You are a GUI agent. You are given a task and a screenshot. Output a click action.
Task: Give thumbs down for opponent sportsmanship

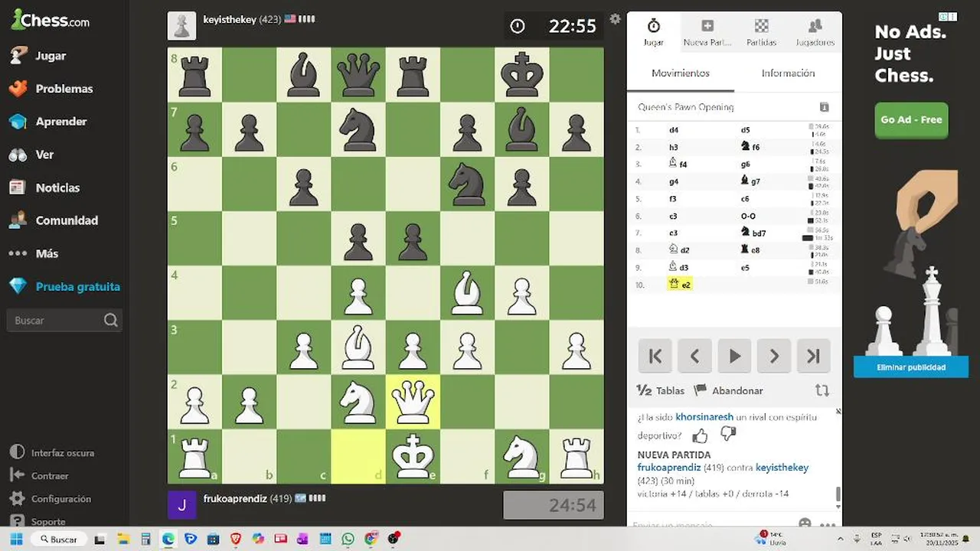coord(728,434)
